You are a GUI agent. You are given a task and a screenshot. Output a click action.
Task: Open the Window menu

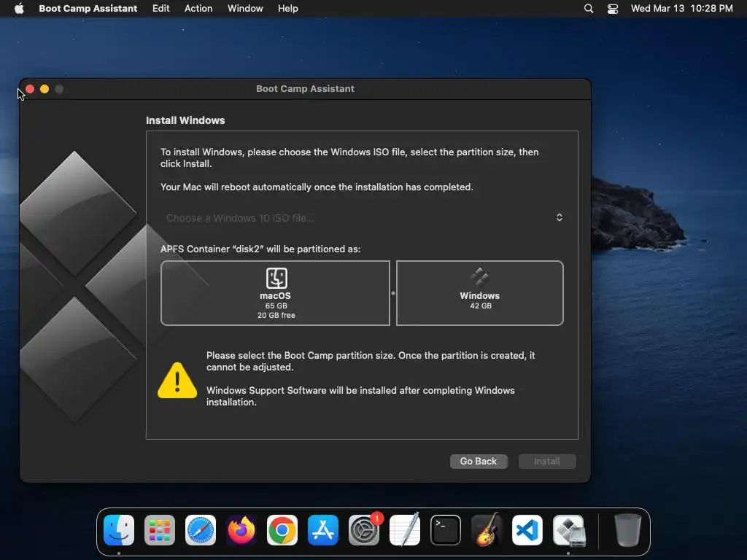tap(245, 9)
